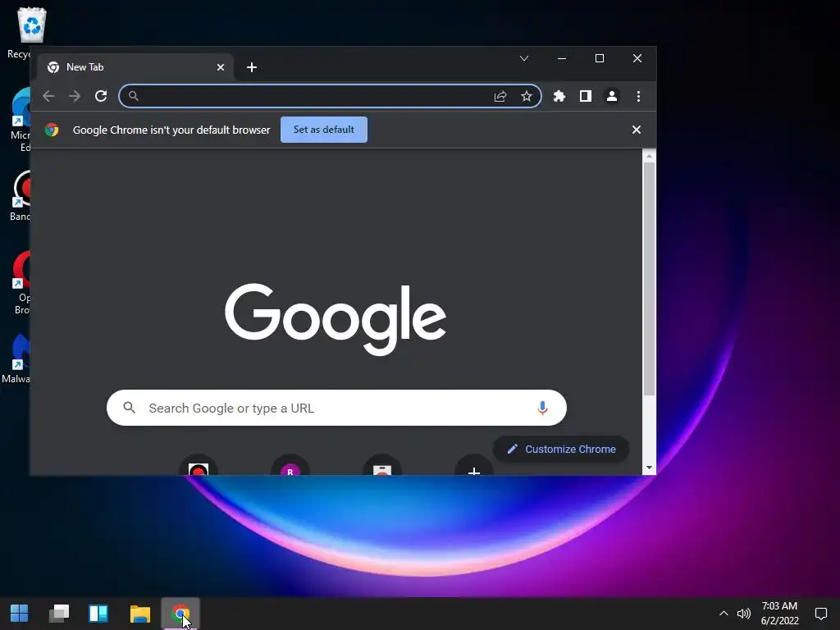Select the New Tab tab
This screenshot has height=630, width=840.
tap(135, 67)
